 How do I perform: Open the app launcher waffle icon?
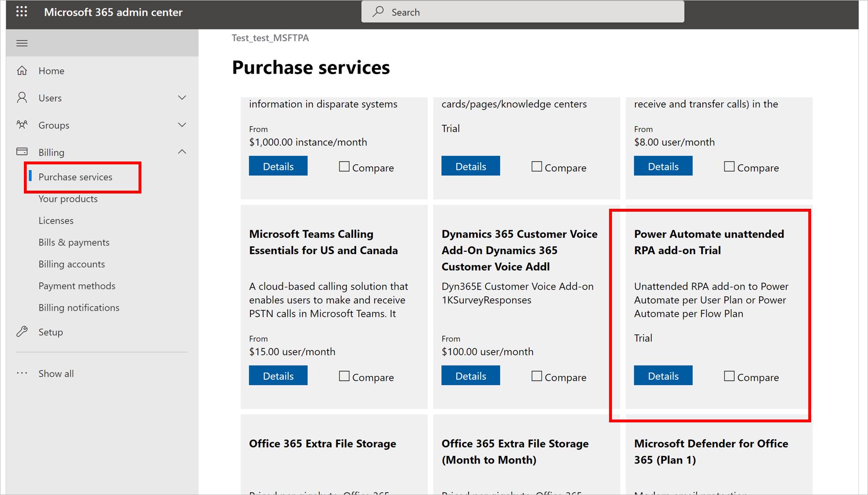pos(21,12)
